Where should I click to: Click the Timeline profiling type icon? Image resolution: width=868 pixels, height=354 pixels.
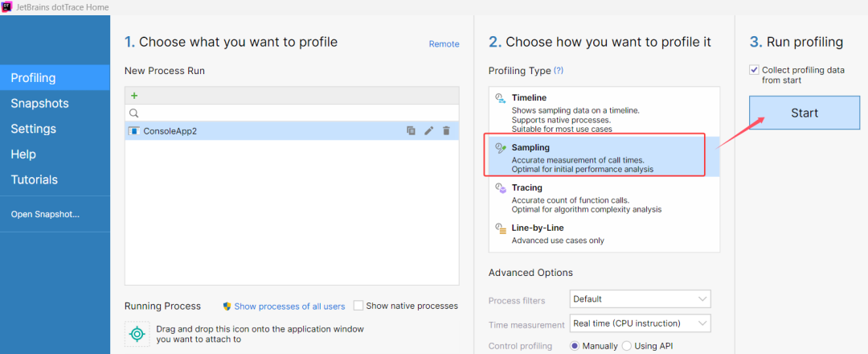coord(500,98)
